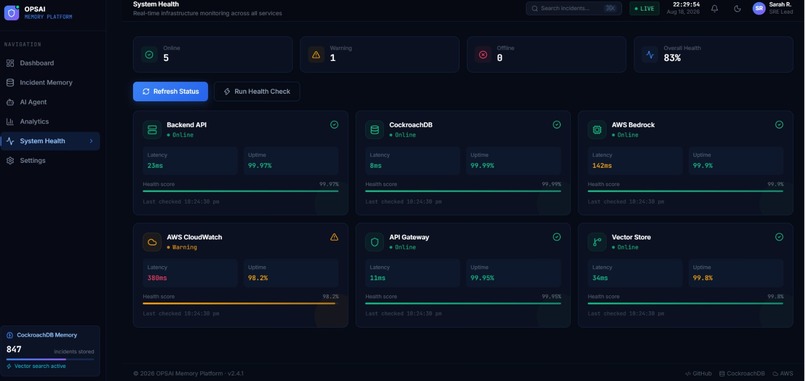Click Backend API status check icon
Viewport: 806px width, 381px height.
334,124
